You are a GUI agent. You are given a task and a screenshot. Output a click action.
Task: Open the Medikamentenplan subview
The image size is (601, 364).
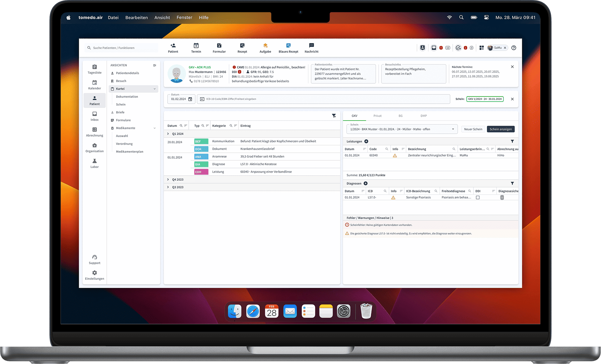tap(130, 152)
